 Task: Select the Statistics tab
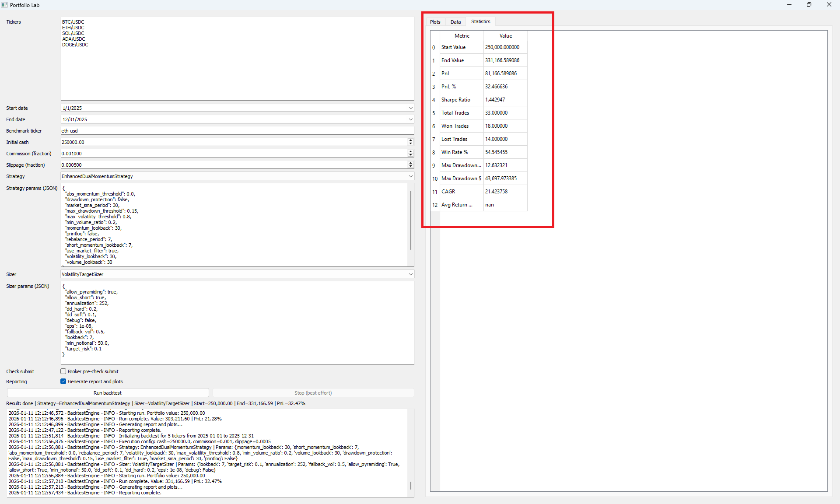coord(480,21)
